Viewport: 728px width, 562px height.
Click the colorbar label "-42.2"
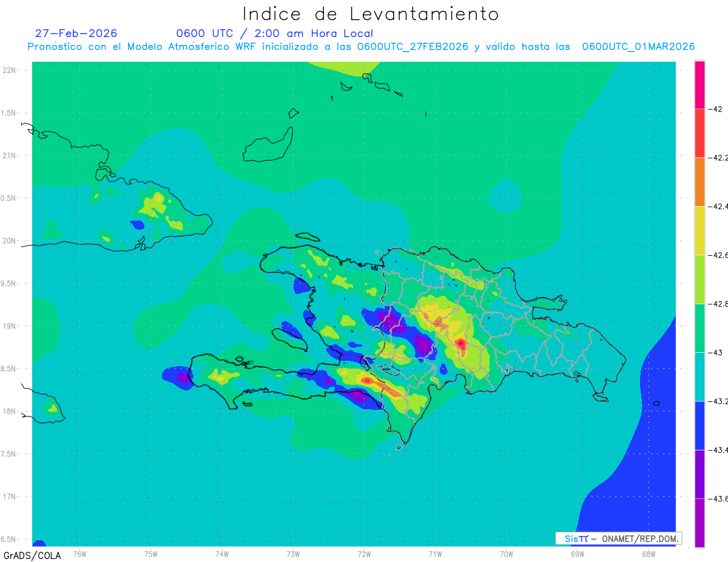point(718,158)
